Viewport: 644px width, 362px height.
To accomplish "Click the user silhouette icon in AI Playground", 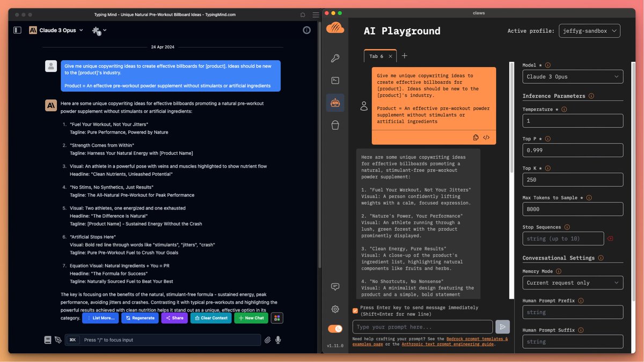I will click(364, 106).
